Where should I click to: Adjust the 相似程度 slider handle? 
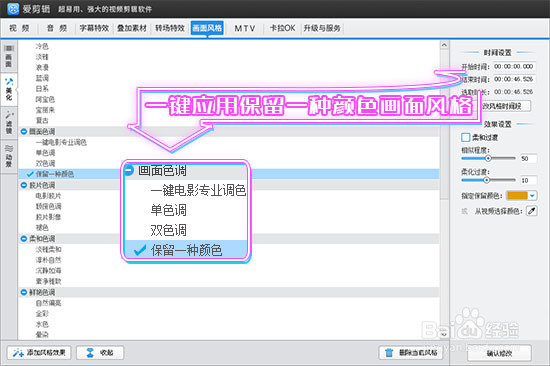[x=488, y=159]
